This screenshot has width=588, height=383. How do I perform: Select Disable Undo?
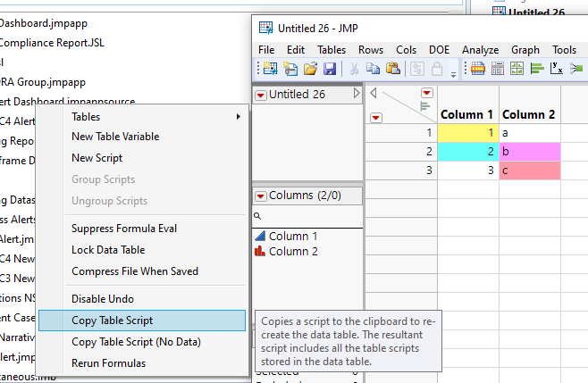[142, 299]
